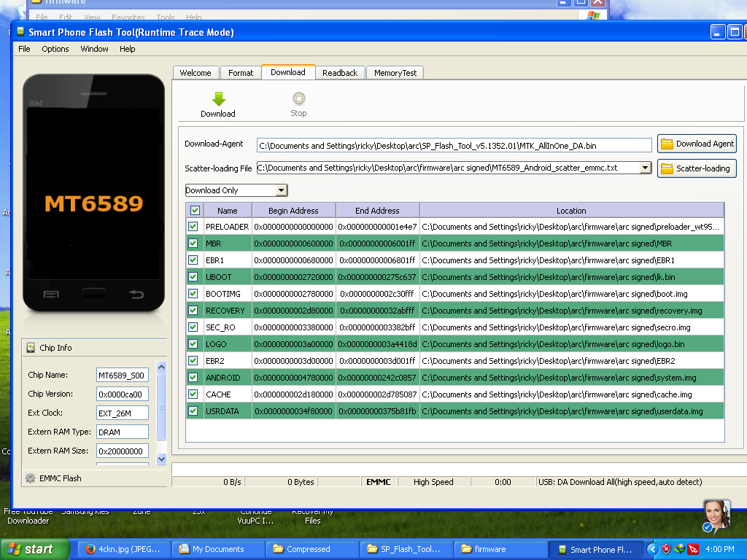Click Chip Info scrollbar up arrow
The width and height of the screenshot is (747, 560).
161,367
